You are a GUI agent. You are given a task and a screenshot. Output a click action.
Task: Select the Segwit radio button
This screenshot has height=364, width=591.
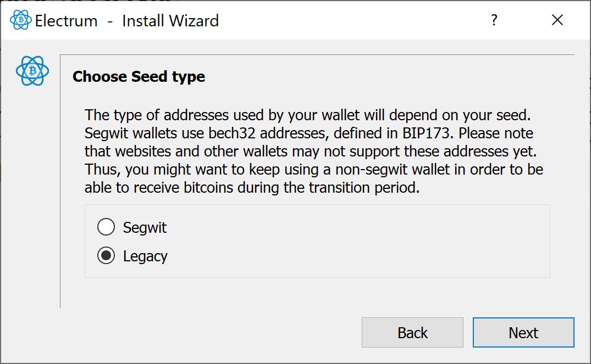coord(106,227)
